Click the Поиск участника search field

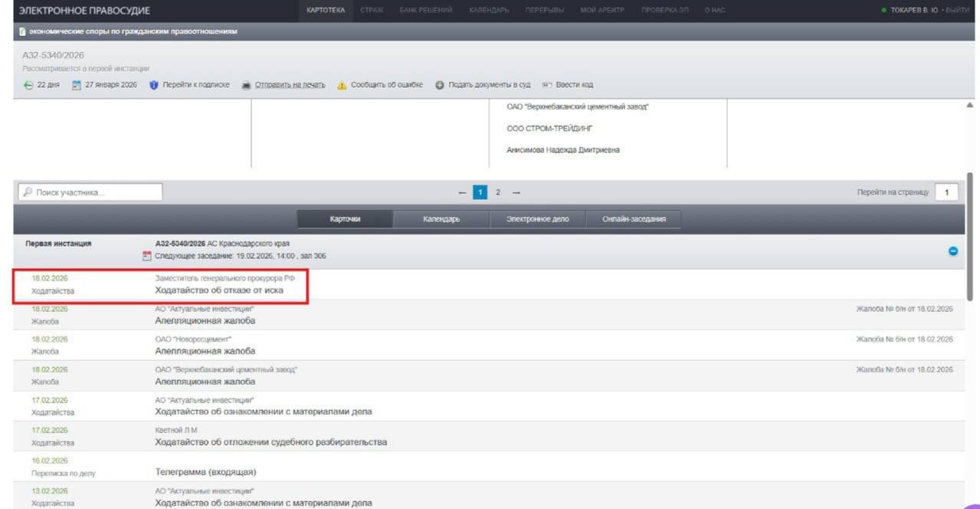coord(92,192)
